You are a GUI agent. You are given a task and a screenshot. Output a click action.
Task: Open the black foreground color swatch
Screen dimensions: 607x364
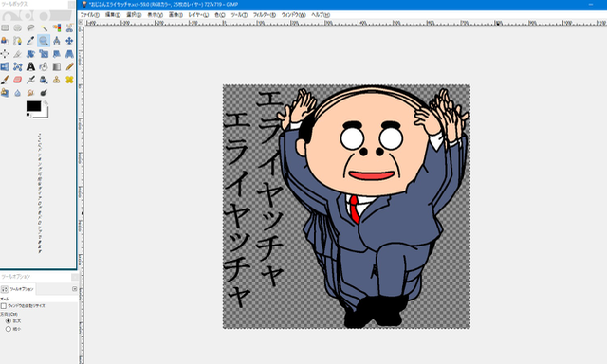point(34,106)
